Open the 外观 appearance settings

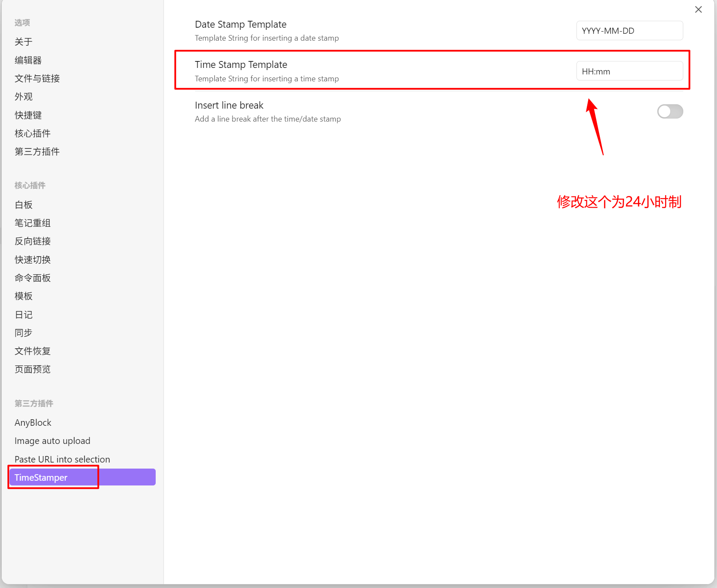[x=23, y=96]
